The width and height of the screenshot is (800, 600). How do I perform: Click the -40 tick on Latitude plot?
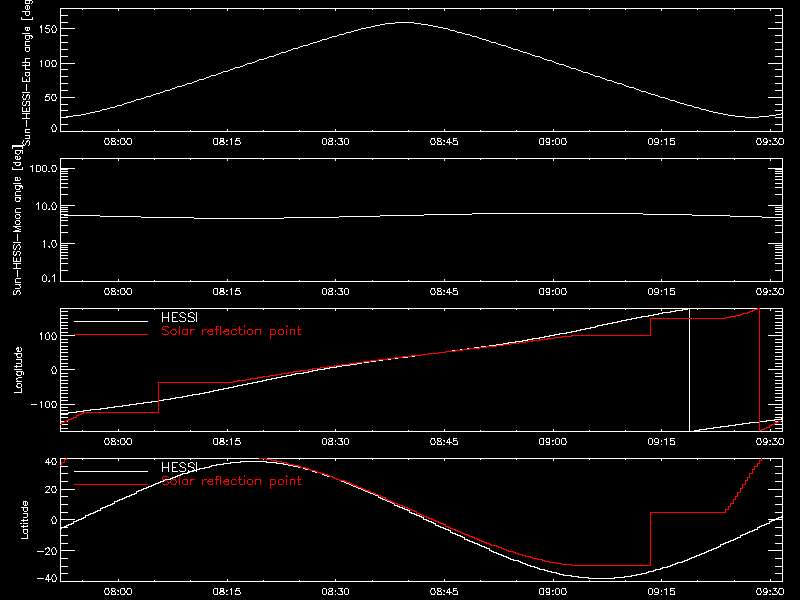point(47,579)
